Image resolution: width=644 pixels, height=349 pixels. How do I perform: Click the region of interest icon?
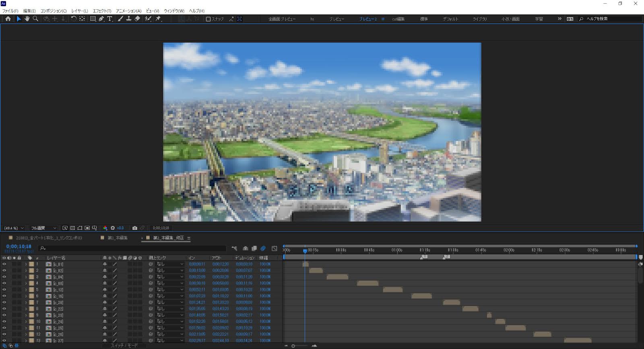(x=87, y=228)
